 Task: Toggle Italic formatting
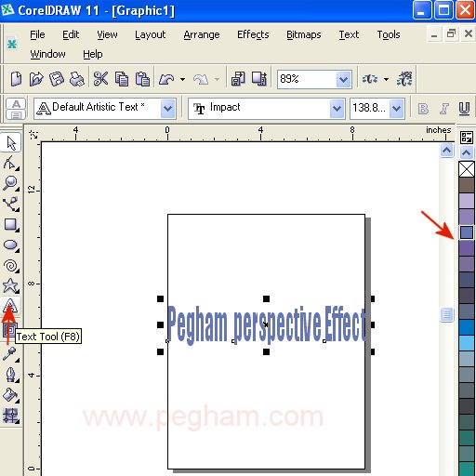(x=443, y=109)
